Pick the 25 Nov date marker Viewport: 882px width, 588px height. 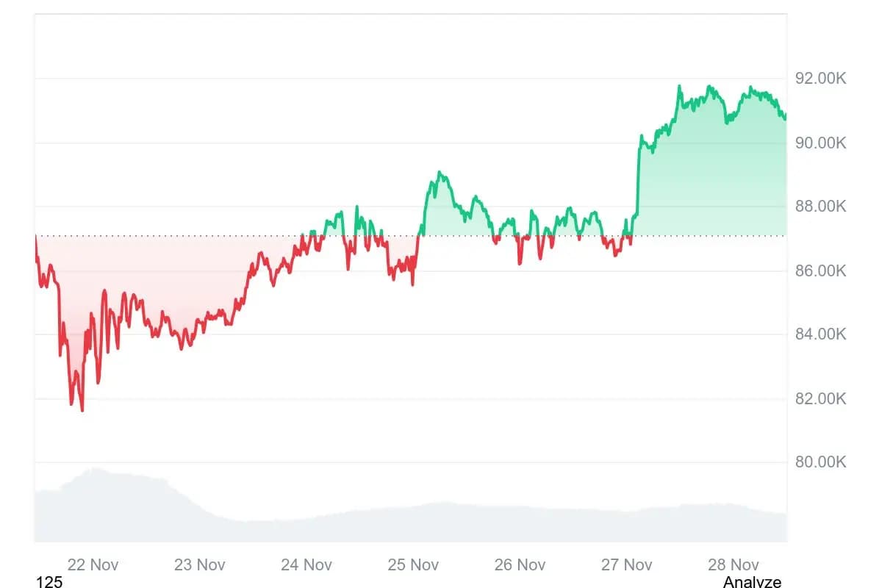tap(413, 564)
